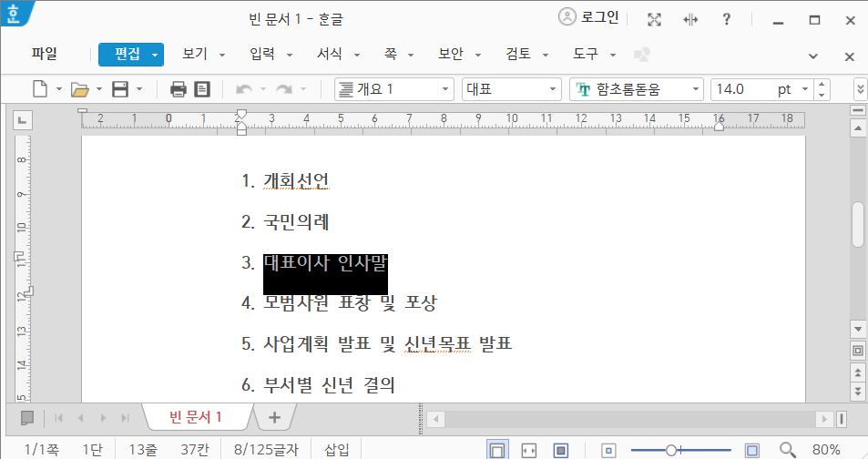Click vertical scrollbar down arrow
This screenshot has width=868, height=459.
coord(858,330)
